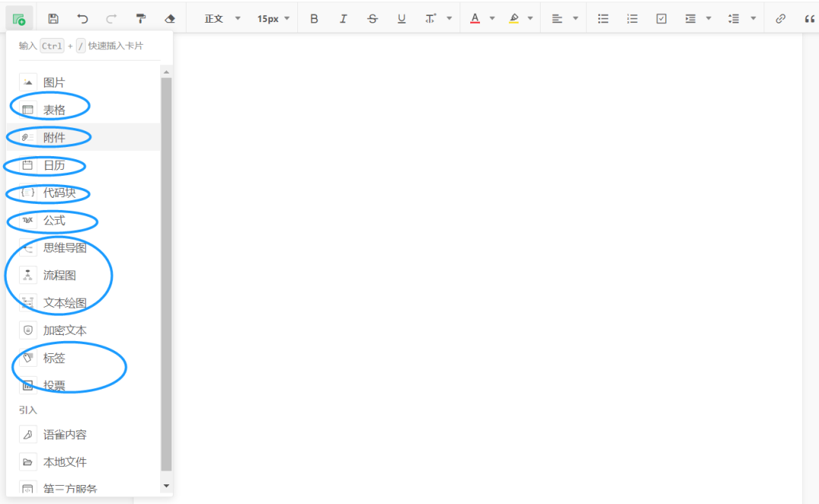
Task: Clear formatting with the eraser icon
Action: click(170, 19)
